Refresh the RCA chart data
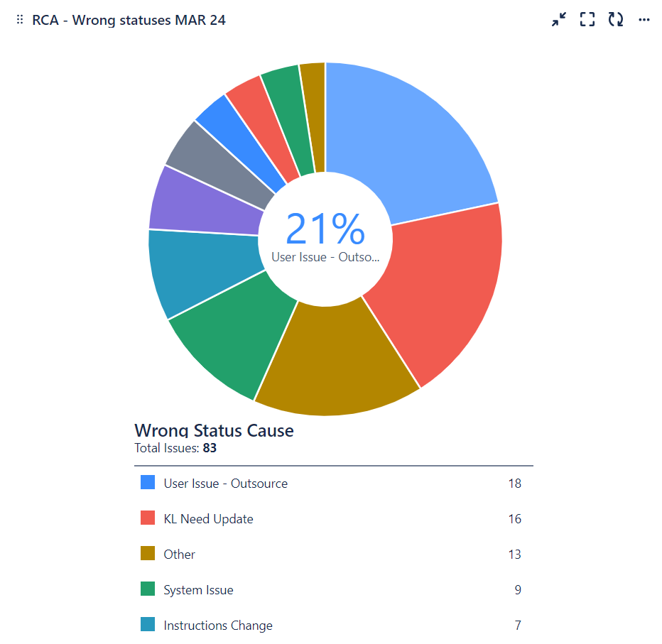Screen dimensions: 662x644 615,19
